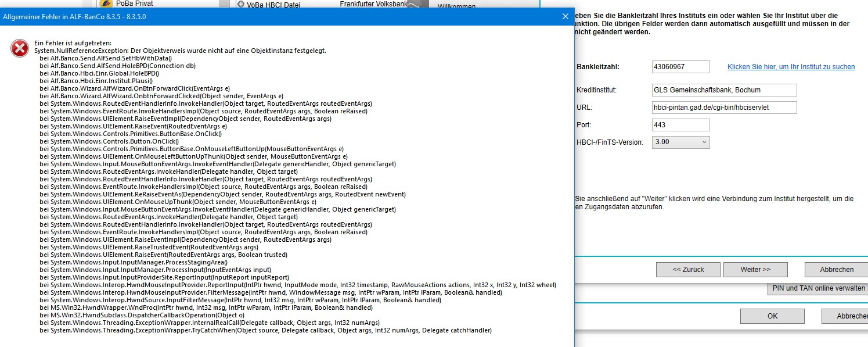Open PIN und TAN online verwalten
The image size is (868, 347).
click(x=817, y=288)
